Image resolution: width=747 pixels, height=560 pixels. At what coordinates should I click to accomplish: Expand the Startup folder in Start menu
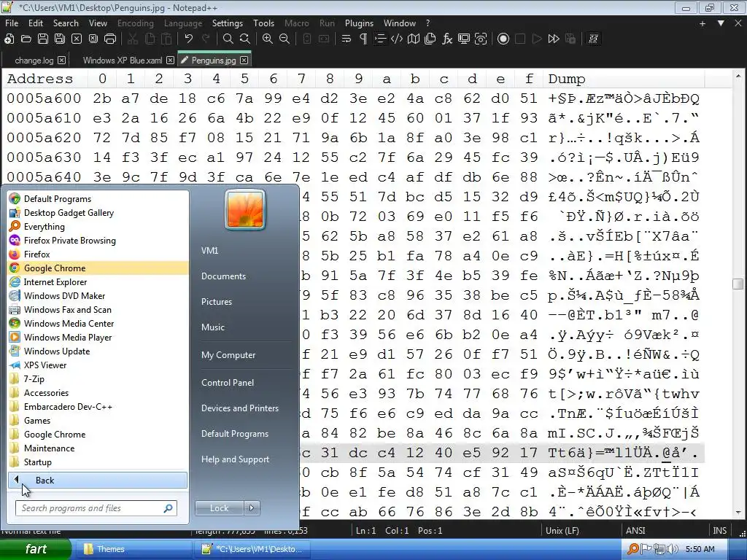coord(98,462)
